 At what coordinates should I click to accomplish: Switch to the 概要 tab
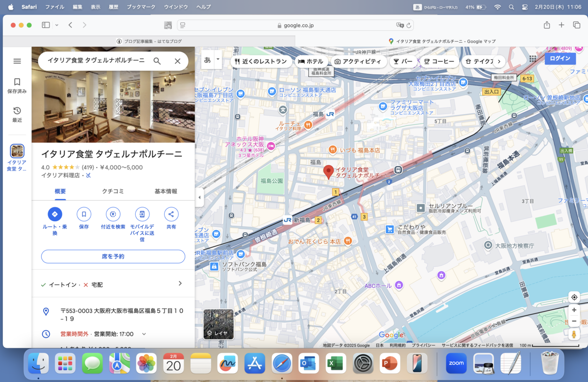click(60, 191)
